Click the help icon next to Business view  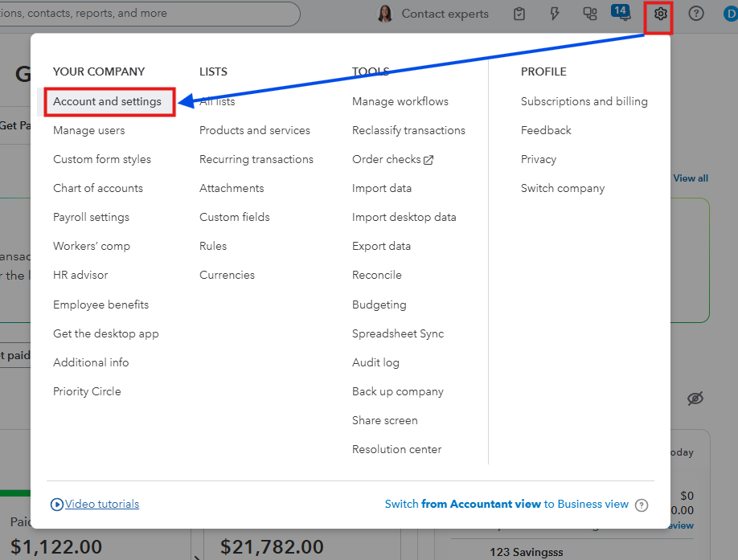coord(641,505)
